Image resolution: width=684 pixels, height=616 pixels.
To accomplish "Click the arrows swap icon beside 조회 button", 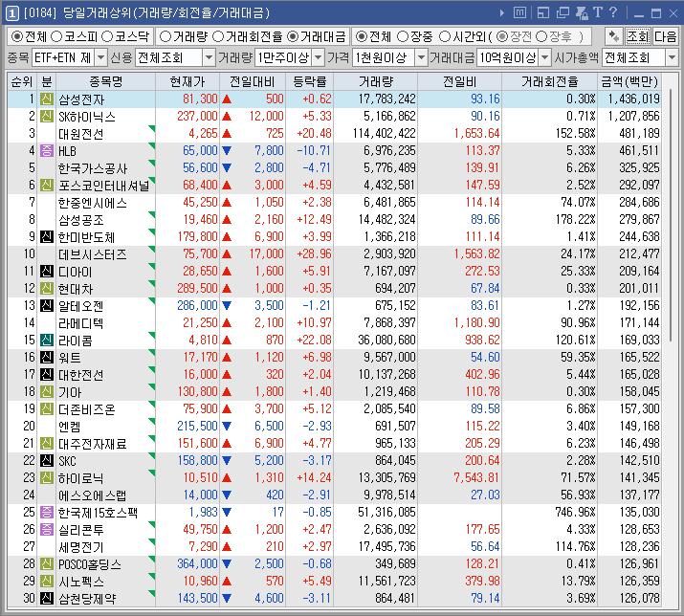I will coord(614,36).
